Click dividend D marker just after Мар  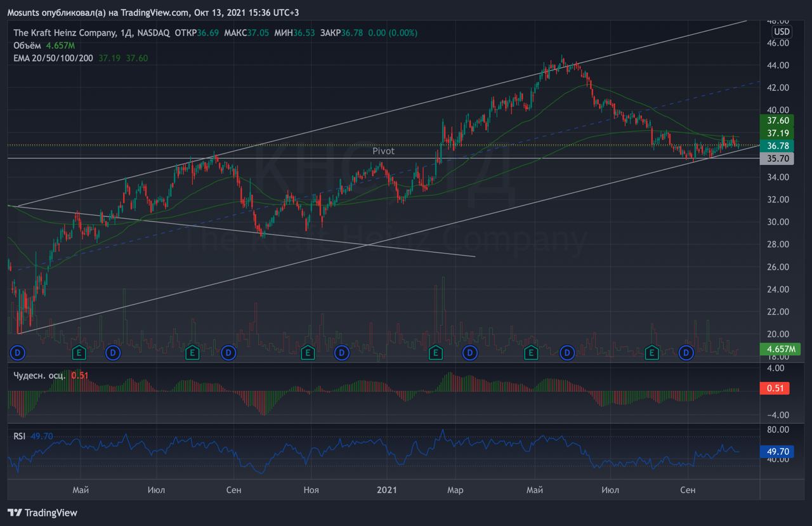click(470, 352)
